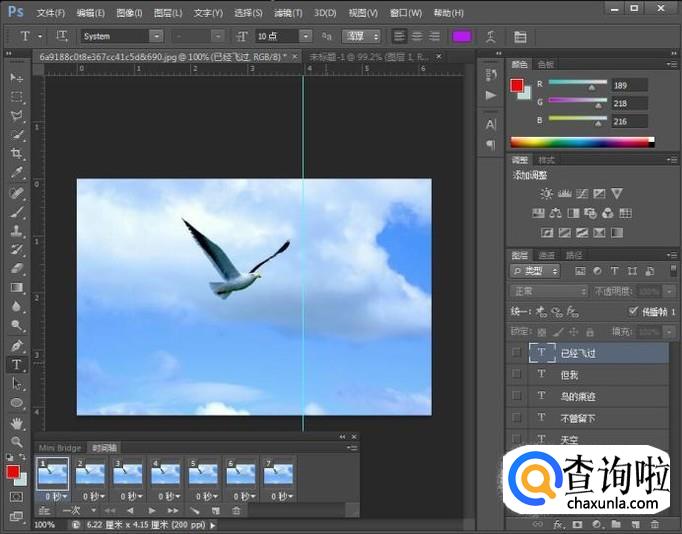Open the layer blend mode 正常 dropdown
Screen dimensions: 682x534
pos(548,291)
